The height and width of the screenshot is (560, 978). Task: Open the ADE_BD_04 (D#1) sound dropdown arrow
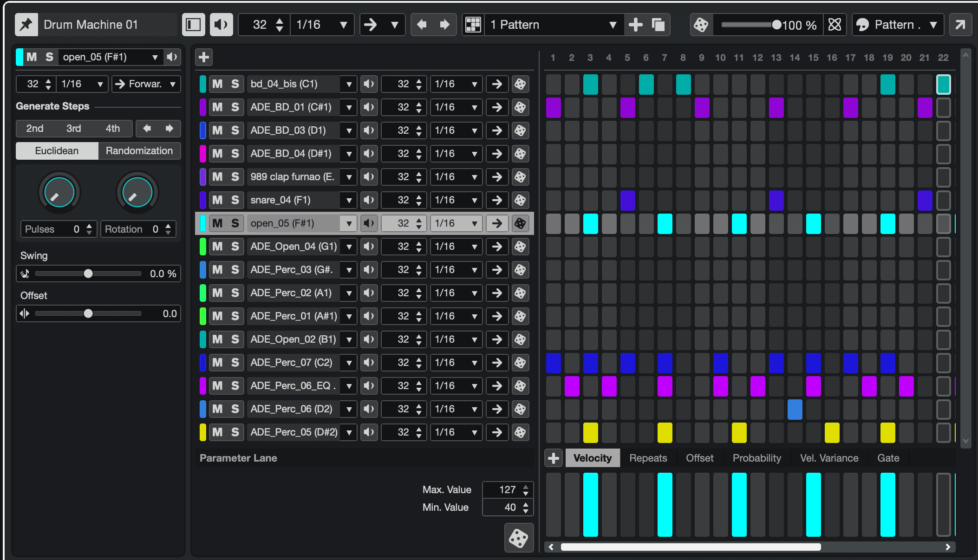pos(348,154)
